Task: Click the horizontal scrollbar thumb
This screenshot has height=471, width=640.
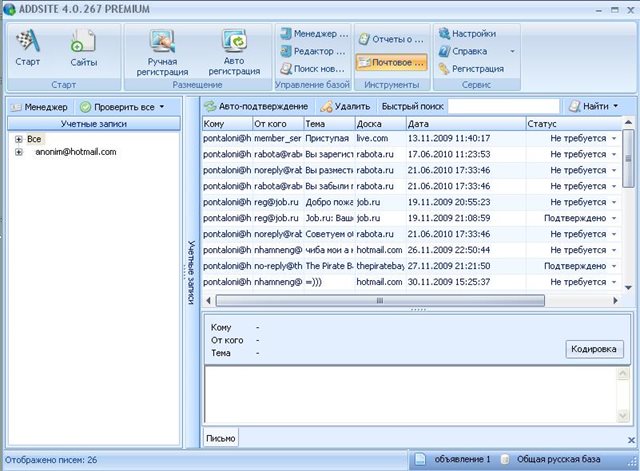Action: (380, 301)
